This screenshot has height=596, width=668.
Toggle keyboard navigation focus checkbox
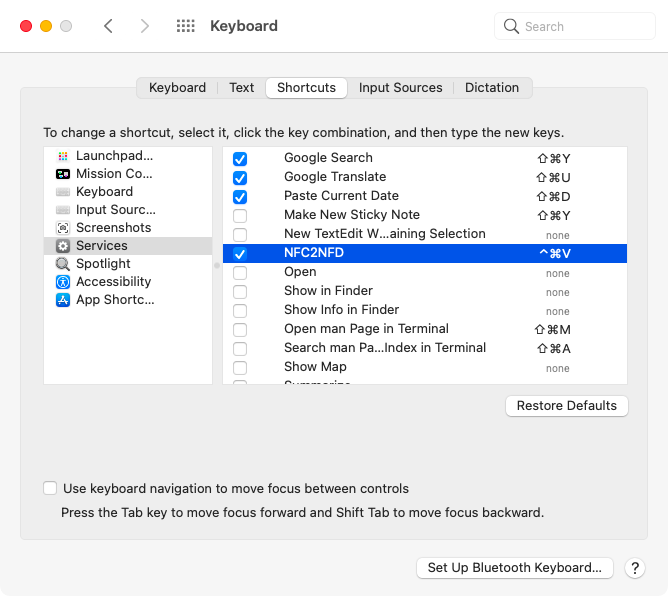50,489
